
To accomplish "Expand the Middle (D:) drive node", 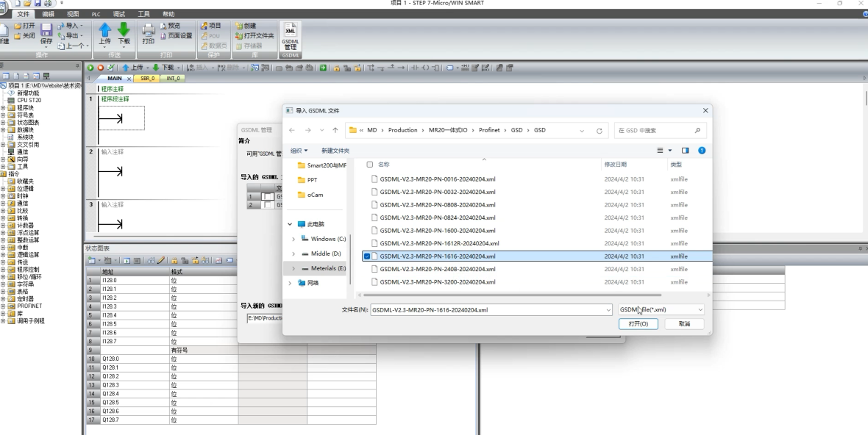I will [294, 254].
